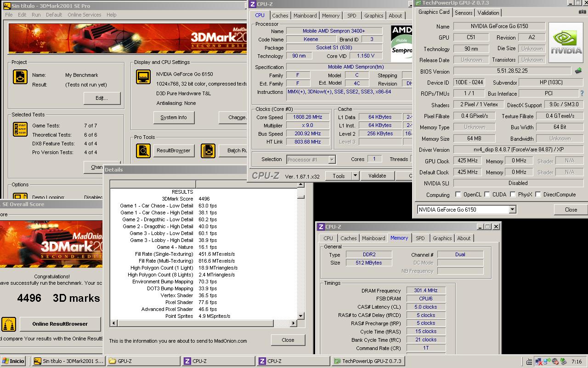588x368 pixels.
Task: Click the System Info button
Action: pos(174,117)
